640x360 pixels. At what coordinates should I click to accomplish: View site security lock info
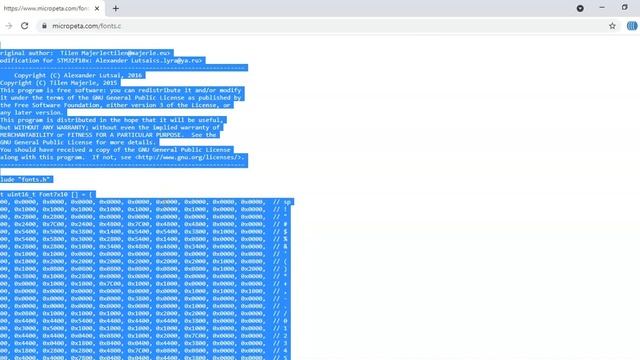point(44,26)
